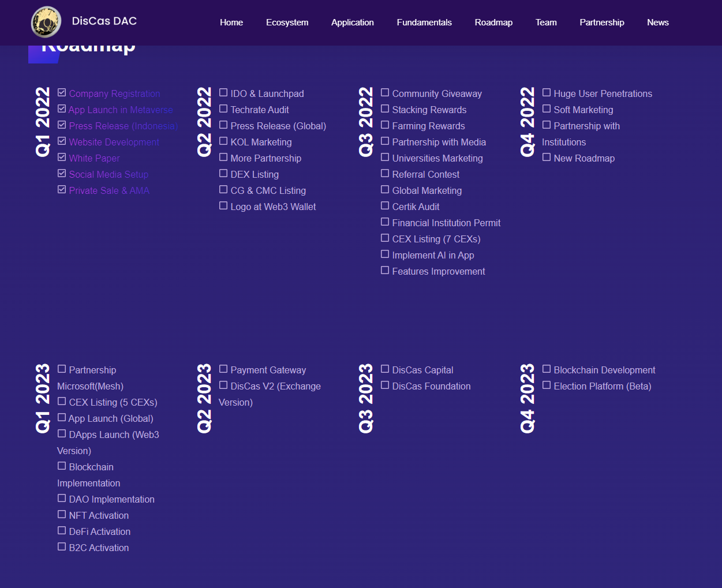Click the Q1 2022 heading
Screen dimensions: 722x588
click(x=43, y=122)
